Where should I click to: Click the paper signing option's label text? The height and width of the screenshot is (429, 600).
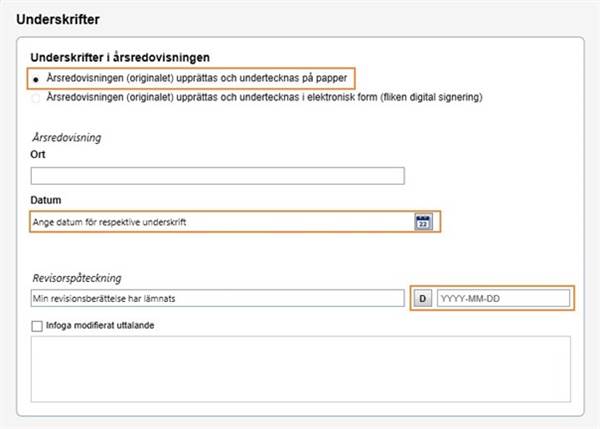(x=198, y=78)
